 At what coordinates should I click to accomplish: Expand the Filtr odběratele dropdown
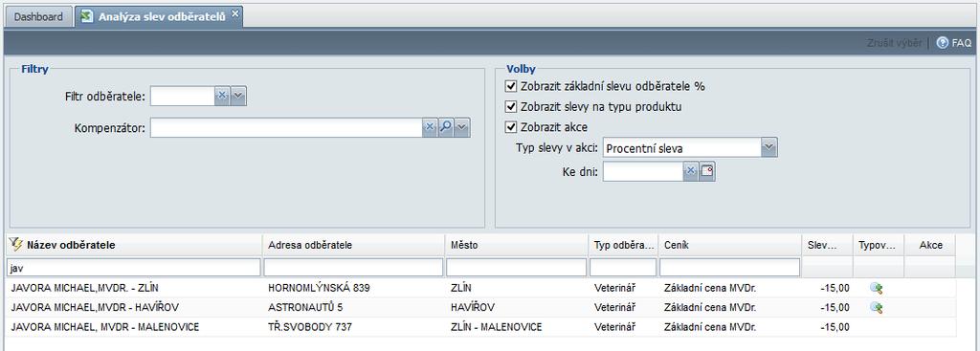(x=238, y=97)
